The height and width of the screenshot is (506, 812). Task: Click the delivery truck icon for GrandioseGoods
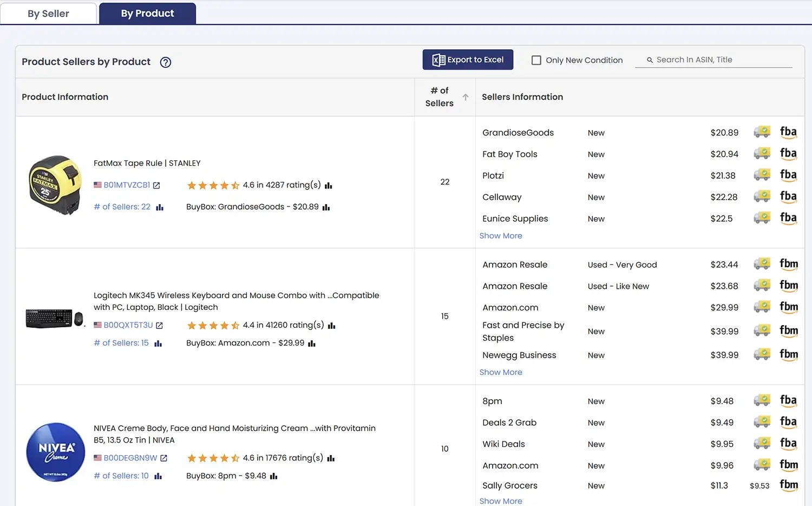coord(762,132)
